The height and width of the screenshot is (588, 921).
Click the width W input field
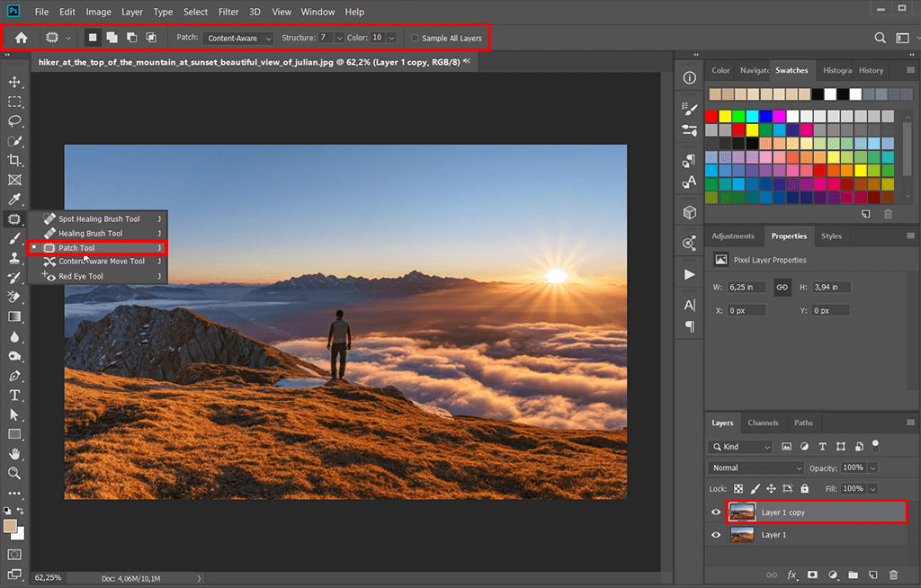click(746, 288)
